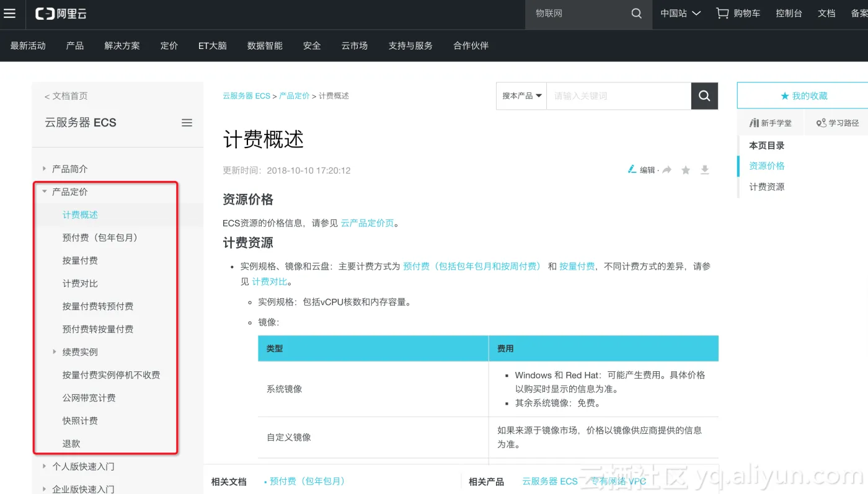Screen dimensions: 868x494
Task: Select 按量付费 in sidebar
Action: pos(80,260)
